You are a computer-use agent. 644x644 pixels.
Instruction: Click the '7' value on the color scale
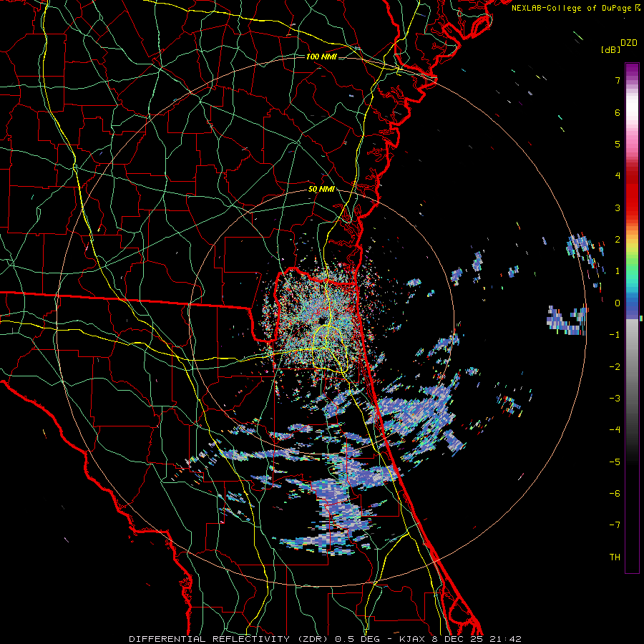[618, 80]
